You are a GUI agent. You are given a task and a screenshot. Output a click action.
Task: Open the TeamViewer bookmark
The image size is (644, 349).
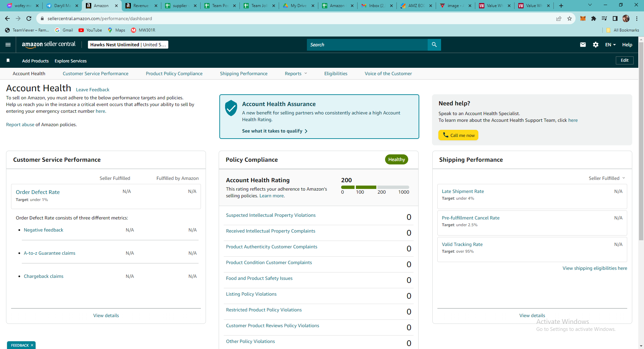27,30
